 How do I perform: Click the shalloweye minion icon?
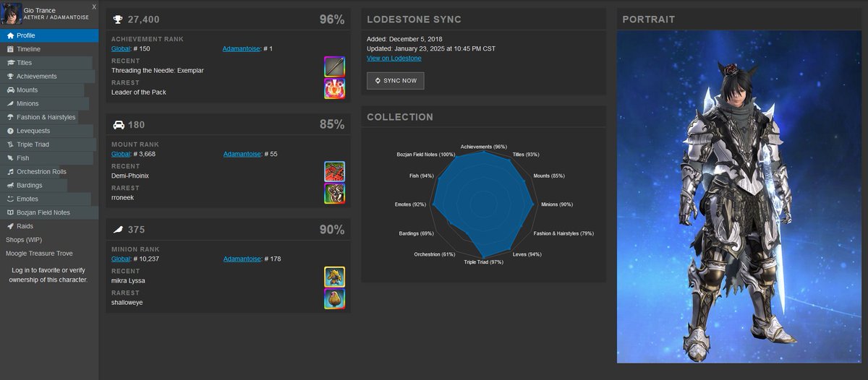click(334, 298)
